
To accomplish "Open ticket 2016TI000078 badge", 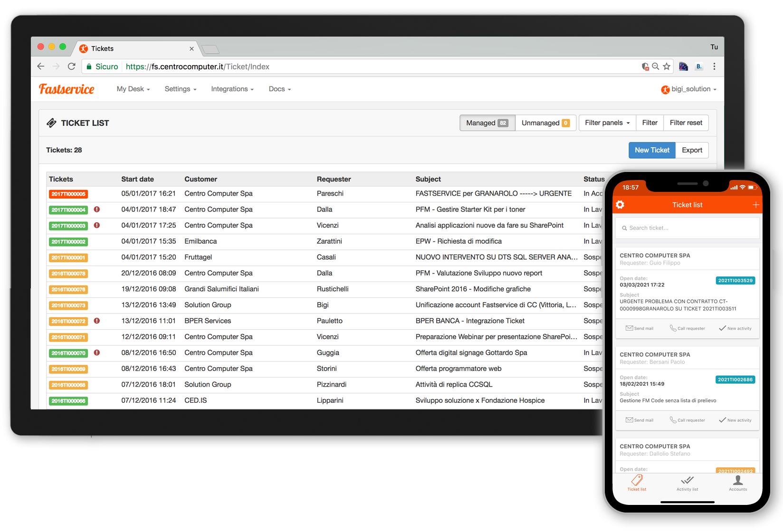I will (68, 274).
